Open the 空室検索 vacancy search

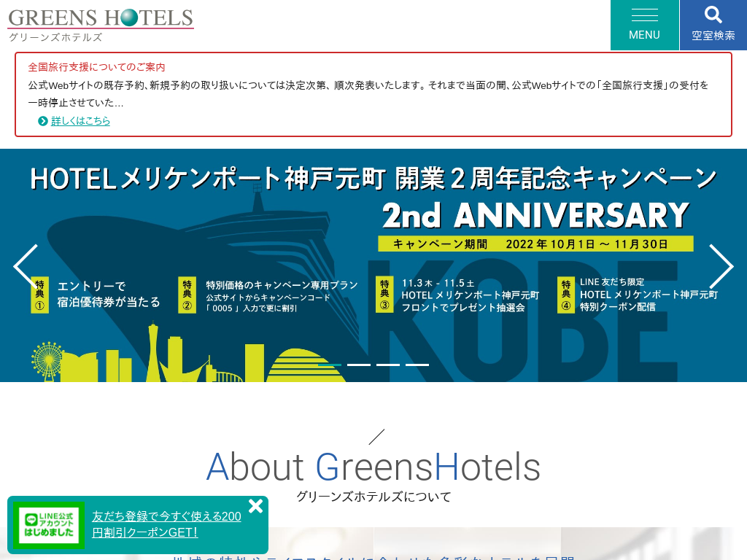[x=713, y=25]
